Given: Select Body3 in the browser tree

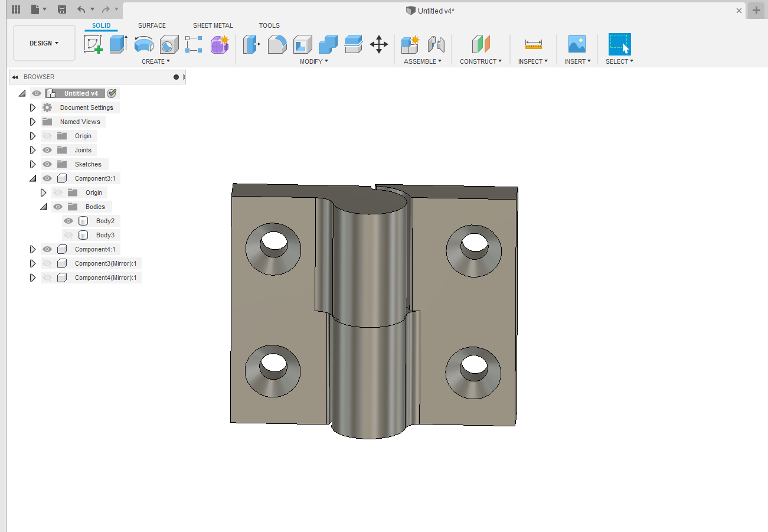Looking at the screenshot, I should click(105, 235).
